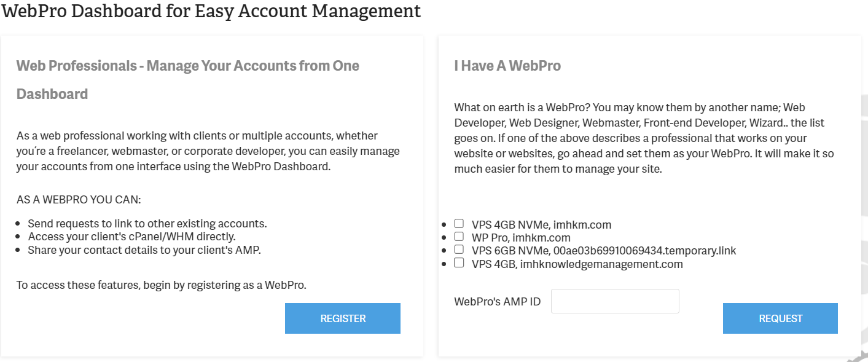The width and height of the screenshot is (868, 362).
Task: Select the imhkm.com account entry text
Action: pos(541,224)
